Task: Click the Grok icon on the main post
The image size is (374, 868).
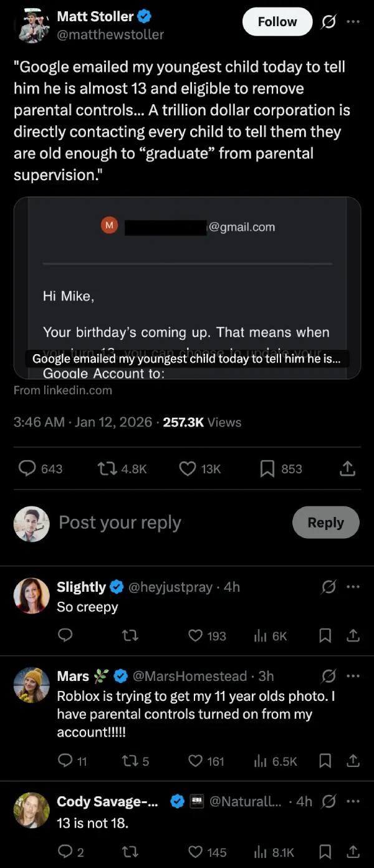Action: coord(328,21)
